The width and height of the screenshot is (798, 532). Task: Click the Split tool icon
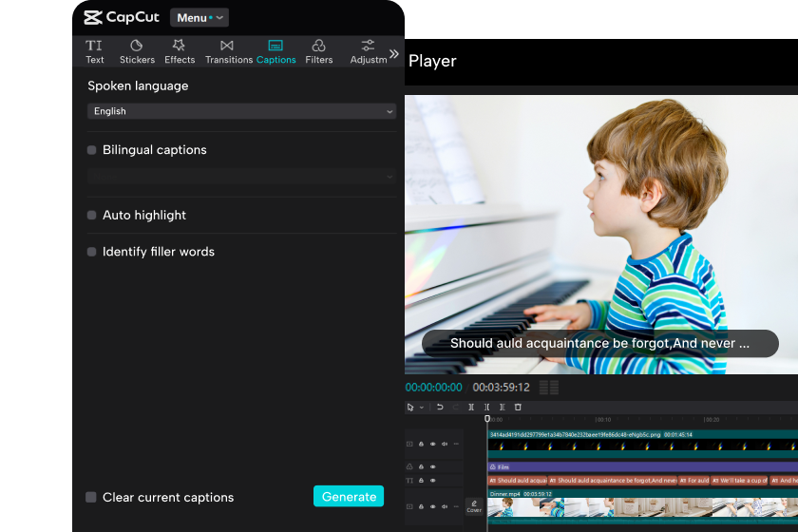pos(471,407)
